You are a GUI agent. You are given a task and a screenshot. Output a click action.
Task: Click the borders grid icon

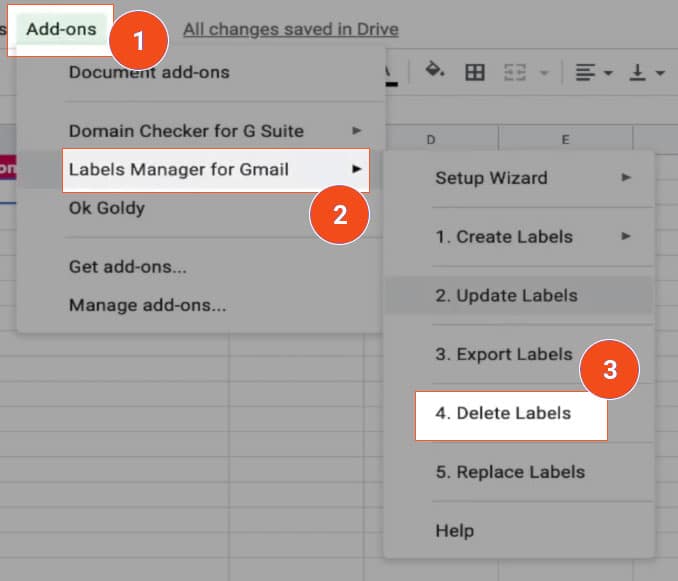coord(474,72)
